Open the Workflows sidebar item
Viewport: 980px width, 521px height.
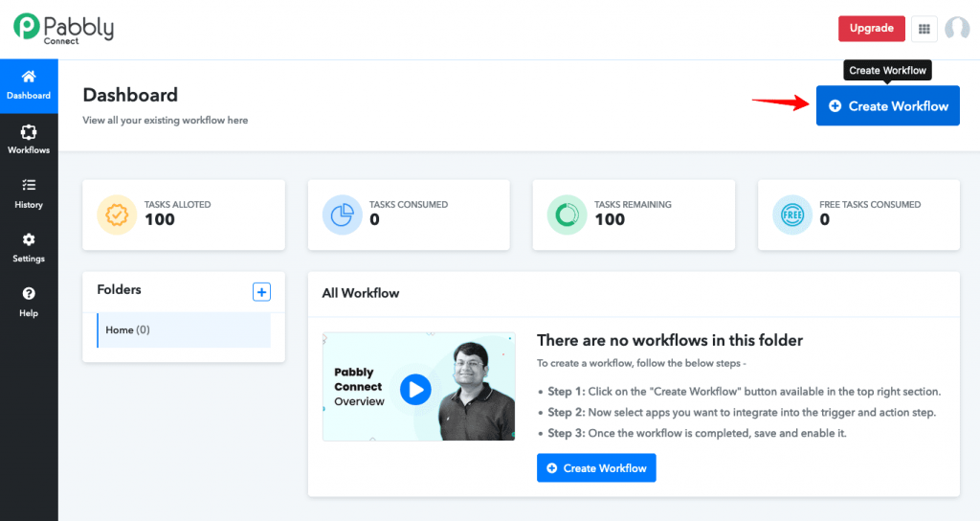tap(29, 140)
